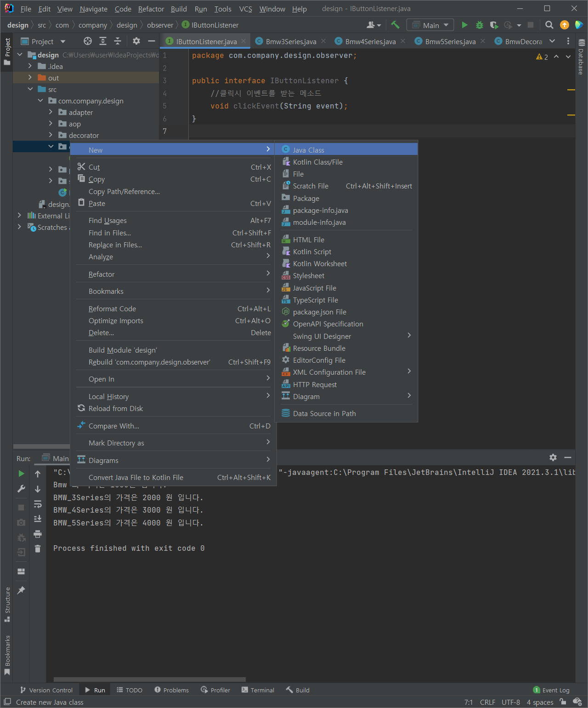This screenshot has height=708, width=588.
Task: Click the orange IDE update arrow icon
Action: point(565,25)
